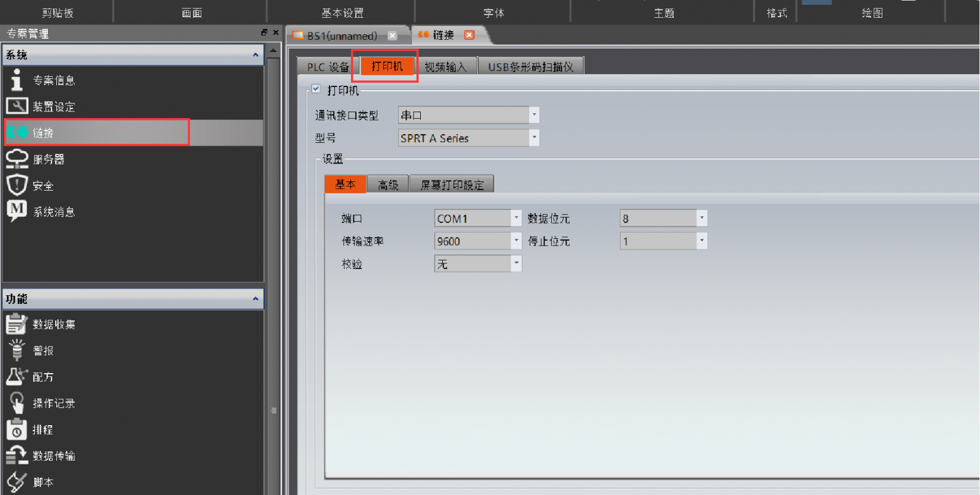Click the 操作记录 operation log icon
Image resolution: width=980 pixels, height=495 pixels.
tap(17, 402)
